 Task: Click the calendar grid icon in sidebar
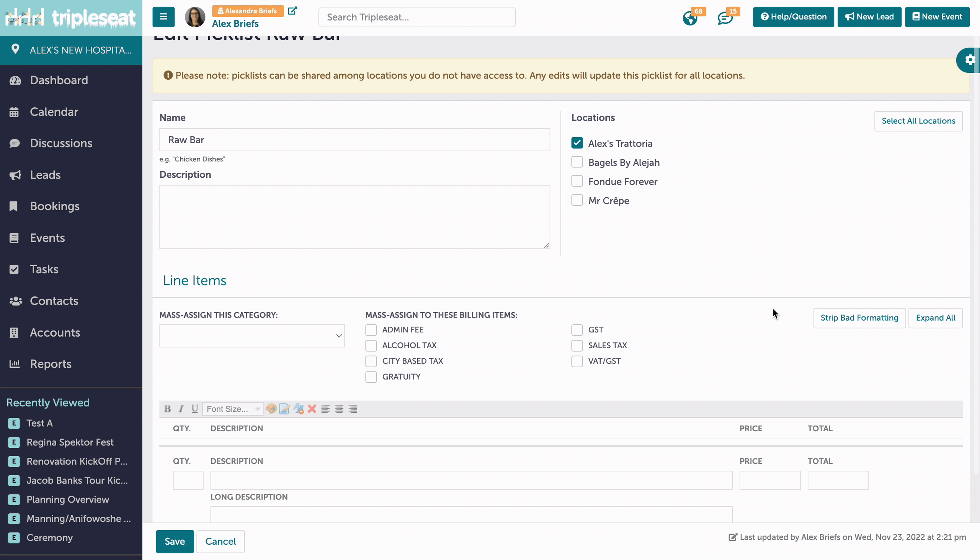(x=14, y=112)
